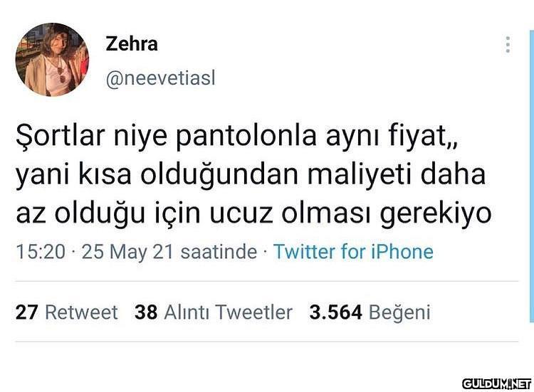
Task: Click the bold 38 quote count
Action: point(146,312)
